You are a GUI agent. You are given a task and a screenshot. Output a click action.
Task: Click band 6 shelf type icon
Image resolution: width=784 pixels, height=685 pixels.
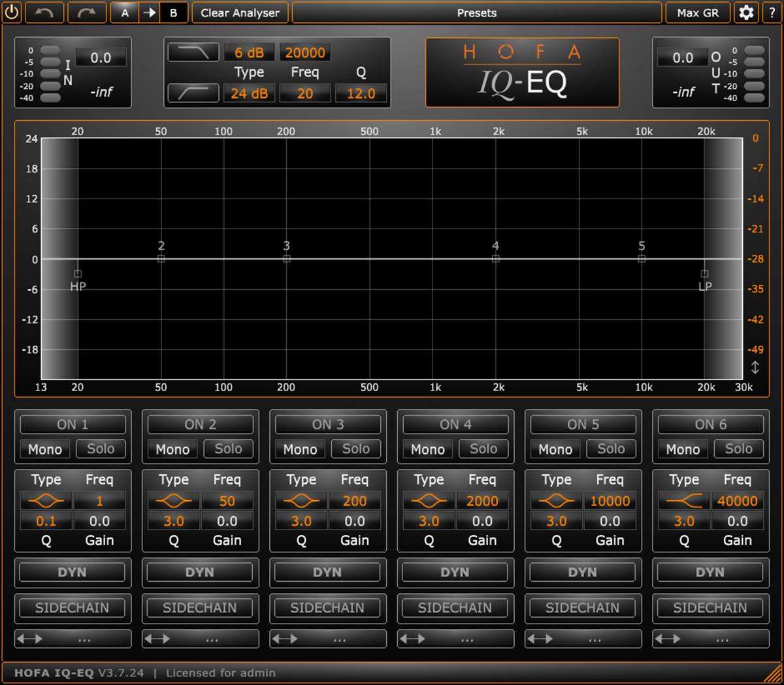click(684, 501)
